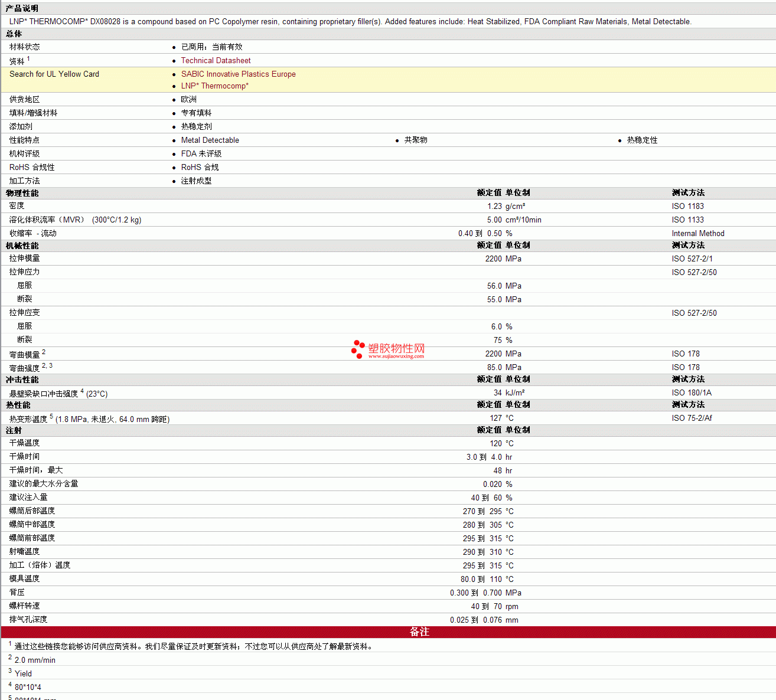The width and height of the screenshot is (776, 700).
Task: Click the Yield footnote
Action: (23, 674)
